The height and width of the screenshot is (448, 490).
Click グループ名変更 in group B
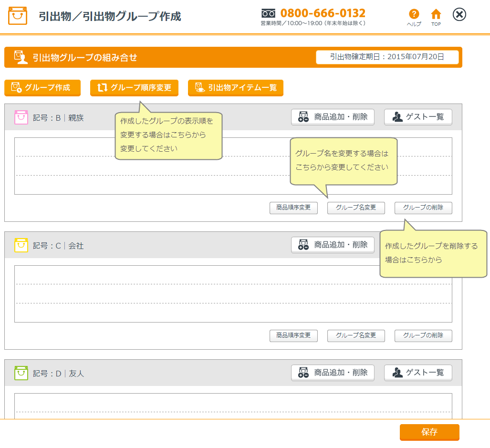click(x=355, y=208)
